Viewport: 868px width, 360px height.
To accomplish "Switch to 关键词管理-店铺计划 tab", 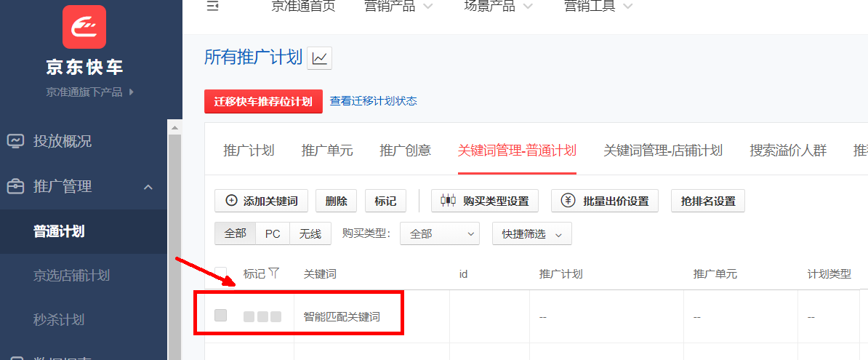I will 663,150.
